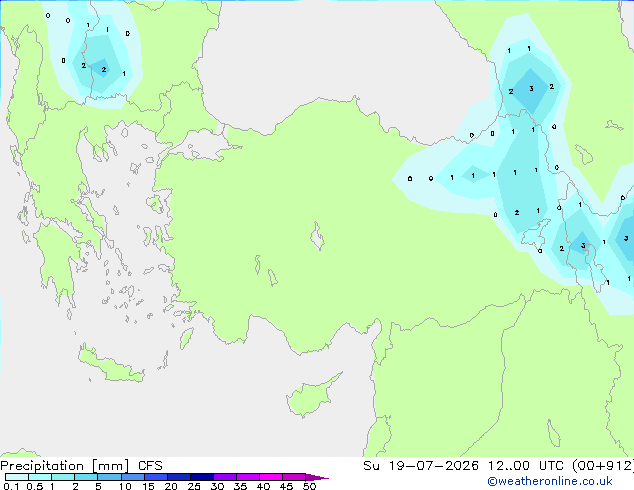
Task: Click the "25" legend scale label
Action: click(x=194, y=486)
